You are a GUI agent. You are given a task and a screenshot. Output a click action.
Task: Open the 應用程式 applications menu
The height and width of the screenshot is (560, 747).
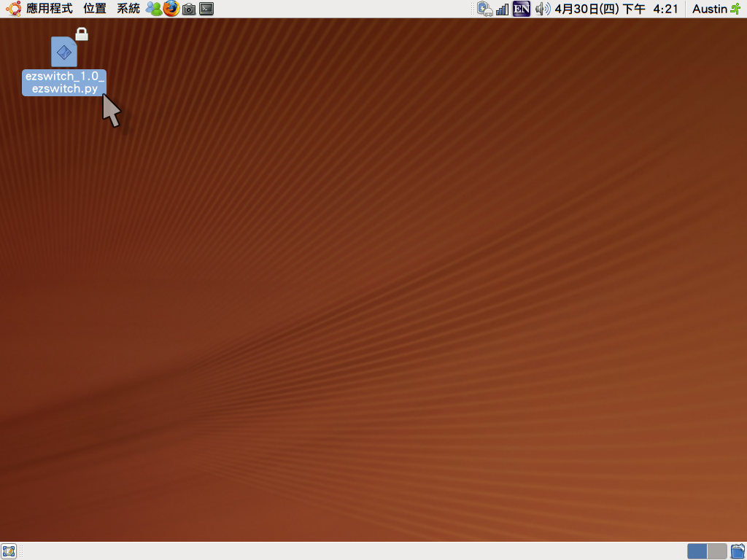(x=49, y=9)
